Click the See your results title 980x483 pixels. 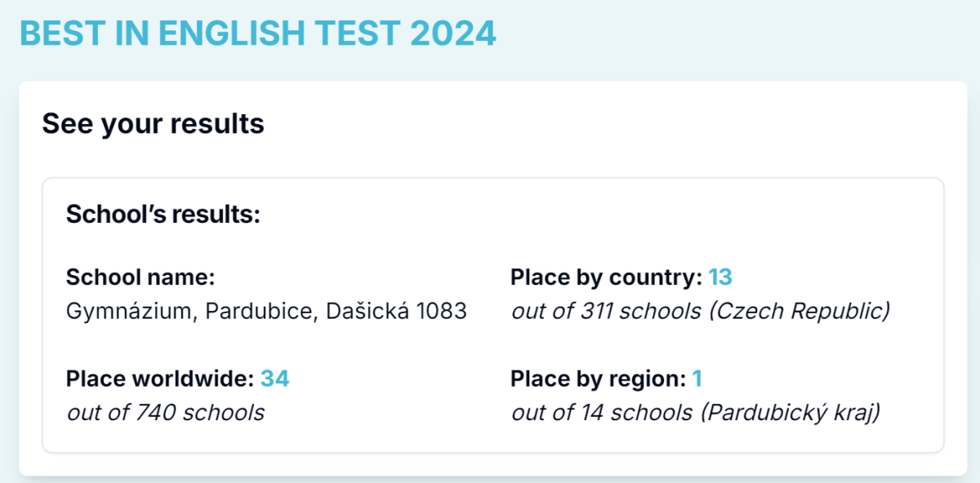[154, 124]
